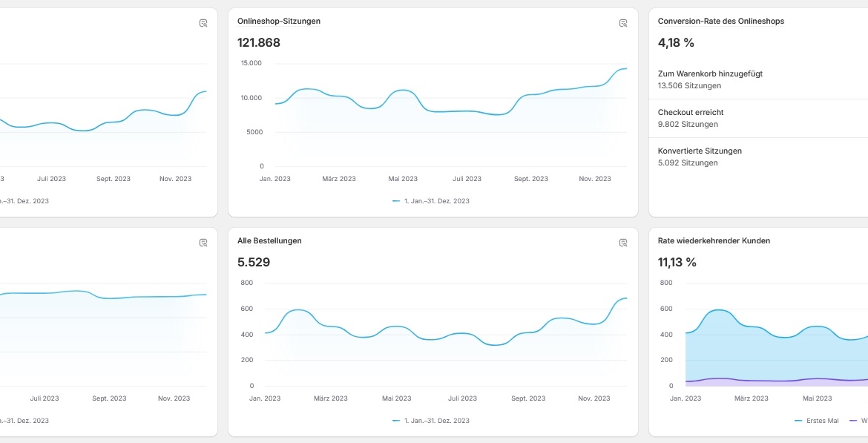Screen dimensions: 868x443
Task: Open the Rate wiederkehrender Kunden title
Action: (714, 241)
